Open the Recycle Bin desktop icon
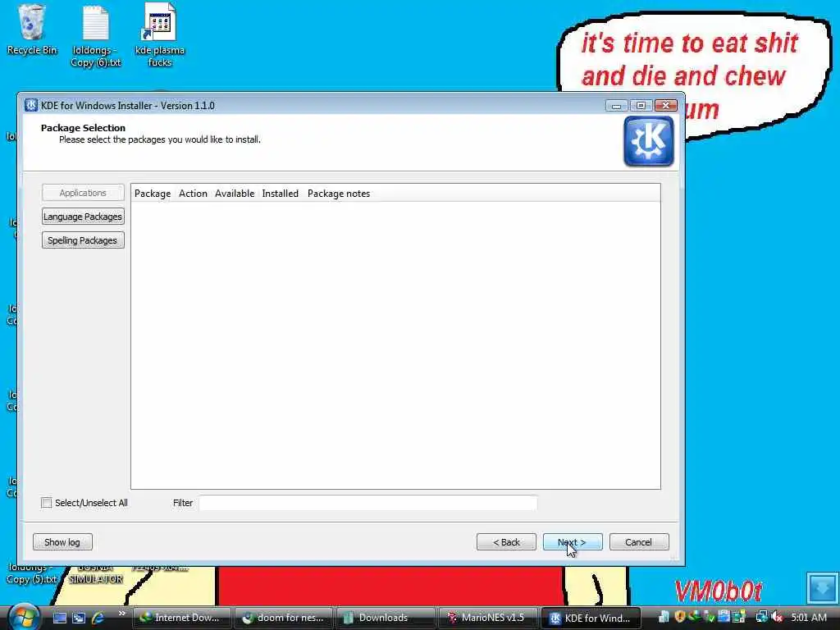 click(x=32, y=30)
